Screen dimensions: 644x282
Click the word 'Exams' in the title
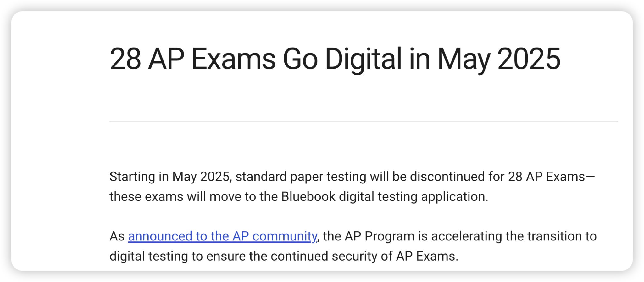click(x=233, y=59)
